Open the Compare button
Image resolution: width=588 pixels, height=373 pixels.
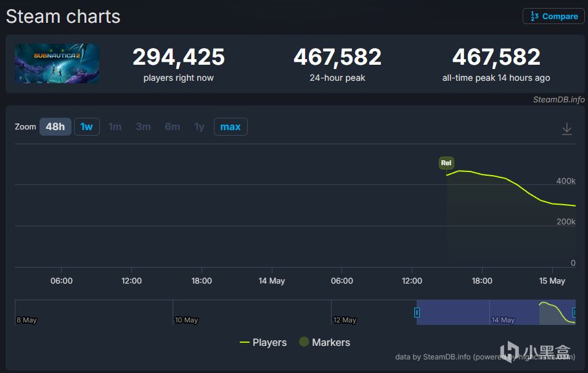click(553, 16)
